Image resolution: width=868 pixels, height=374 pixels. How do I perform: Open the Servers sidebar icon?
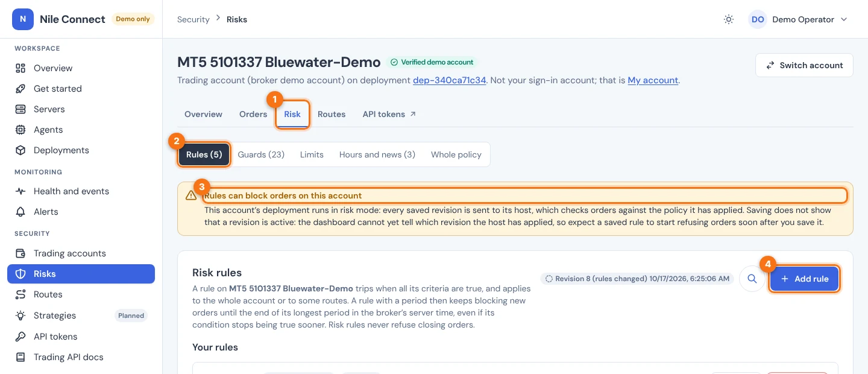tap(20, 109)
